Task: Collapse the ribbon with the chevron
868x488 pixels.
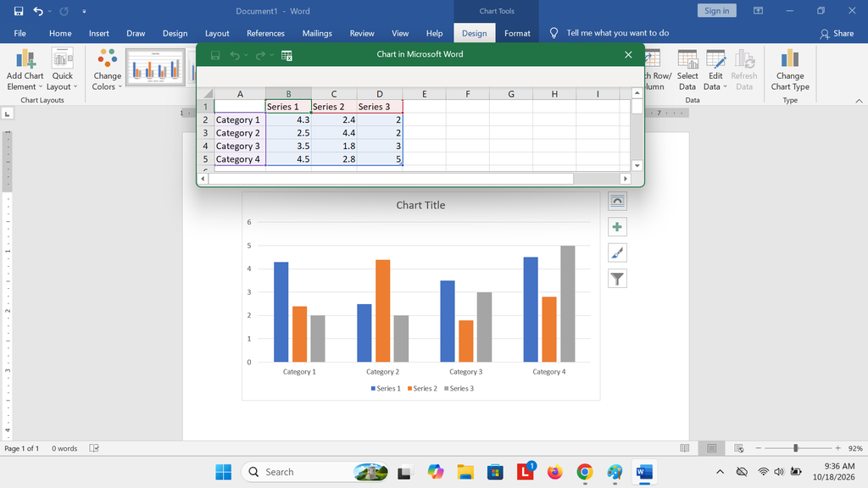Action: 859,101
